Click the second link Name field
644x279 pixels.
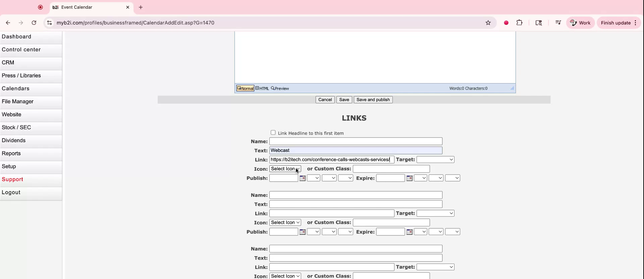click(x=356, y=195)
